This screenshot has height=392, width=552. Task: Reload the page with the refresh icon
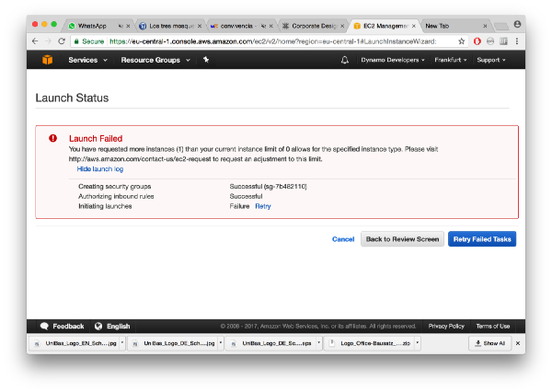coord(62,41)
